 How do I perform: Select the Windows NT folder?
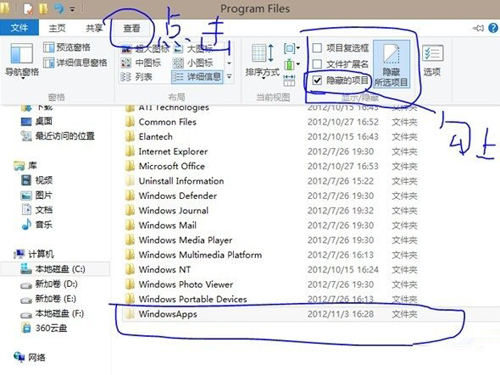165,269
